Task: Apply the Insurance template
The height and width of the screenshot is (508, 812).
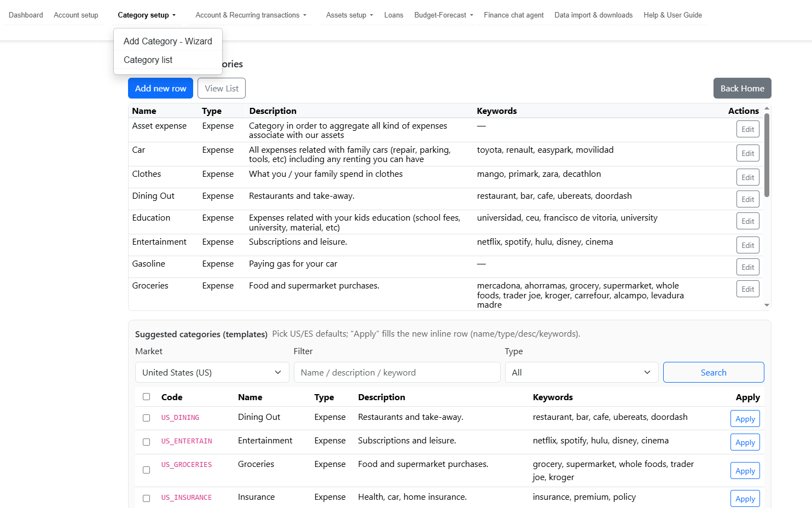Action: [745, 499]
